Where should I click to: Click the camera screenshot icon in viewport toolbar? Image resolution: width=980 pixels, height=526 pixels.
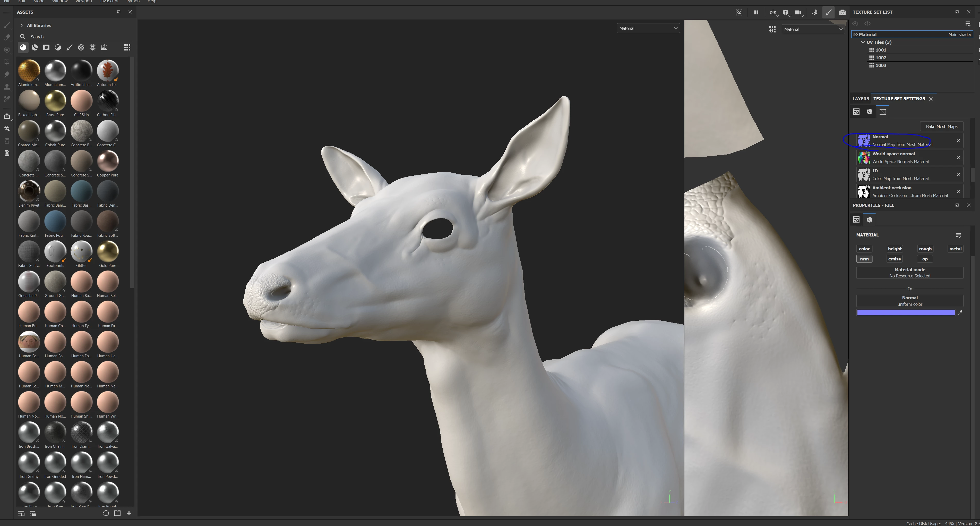pyautogui.click(x=842, y=13)
